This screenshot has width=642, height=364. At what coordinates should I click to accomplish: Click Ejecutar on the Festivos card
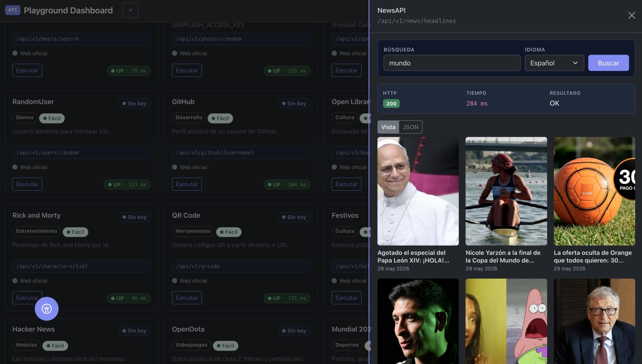347,298
